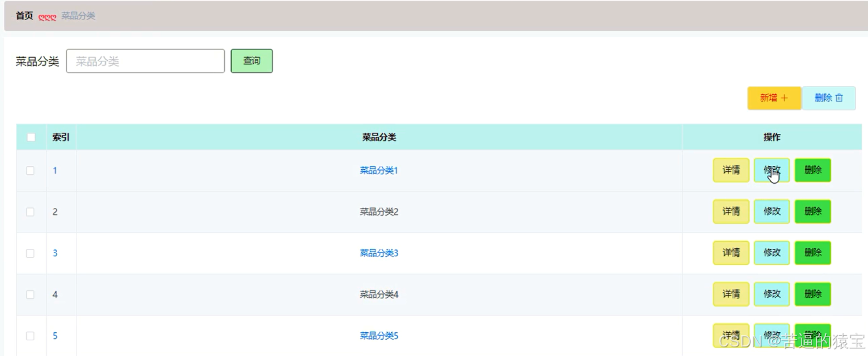
Task: Click the 菜品分类4 cell text
Action: (x=379, y=295)
